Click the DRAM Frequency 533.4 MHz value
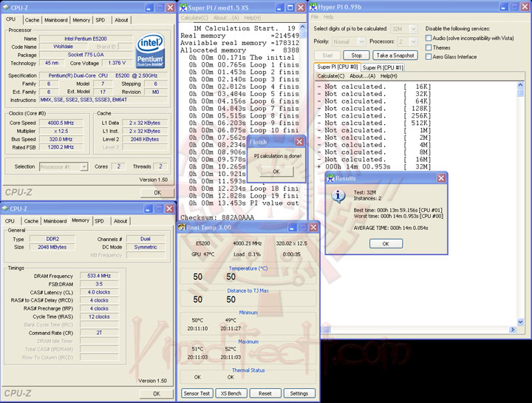 [x=99, y=276]
